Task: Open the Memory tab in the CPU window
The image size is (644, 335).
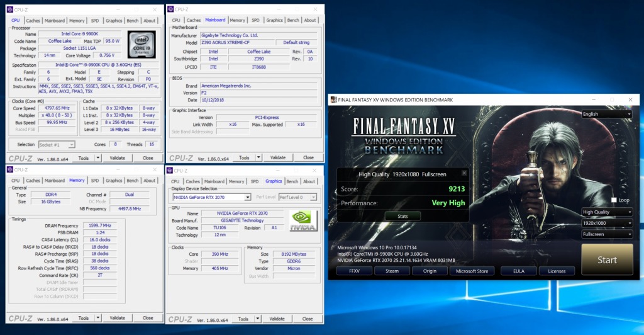Action: 77,21
